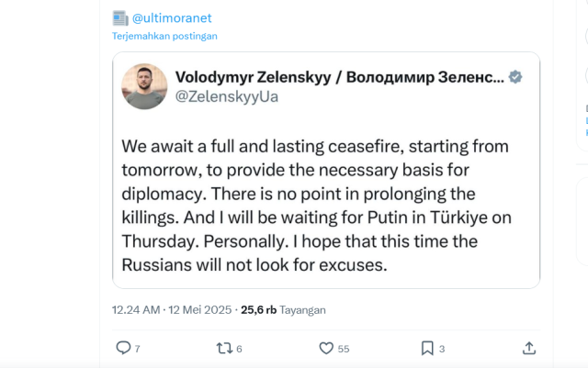Click the share upload icon
This screenshot has height=368, width=588.
coord(529,348)
